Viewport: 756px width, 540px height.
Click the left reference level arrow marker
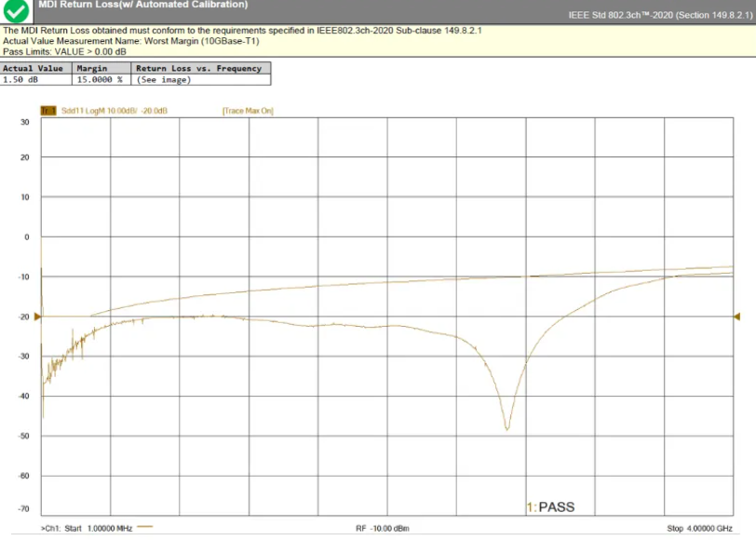pos(37,317)
